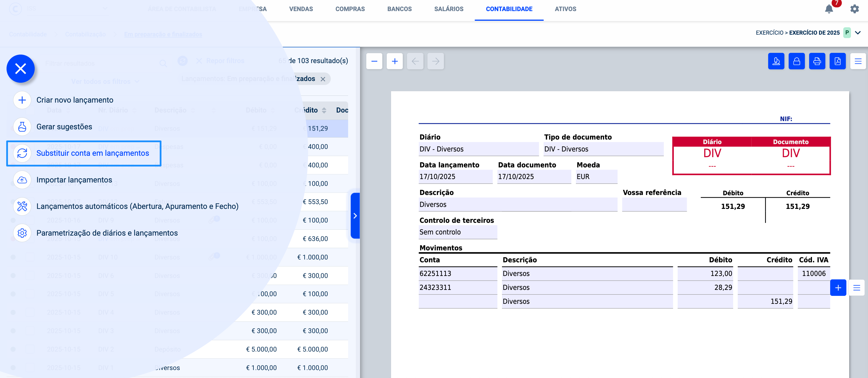The height and width of the screenshot is (378, 868).
Task: Open viewer hamburger menu at top right
Action: click(858, 61)
